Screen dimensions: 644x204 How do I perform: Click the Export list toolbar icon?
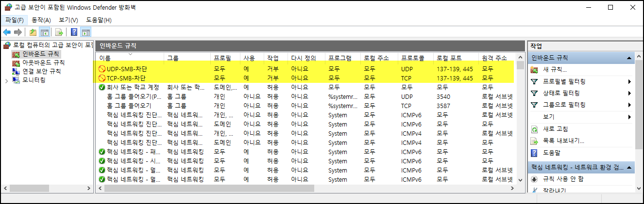(x=59, y=32)
